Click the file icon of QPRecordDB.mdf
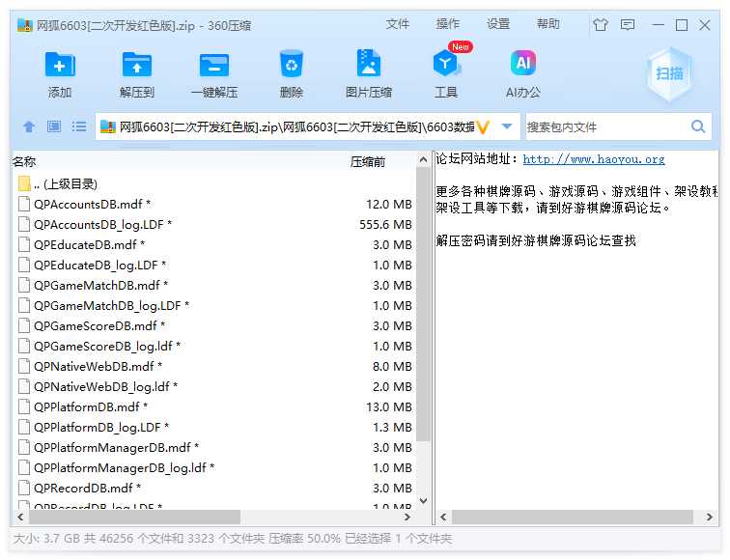The image size is (730, 560). [24, 488]
